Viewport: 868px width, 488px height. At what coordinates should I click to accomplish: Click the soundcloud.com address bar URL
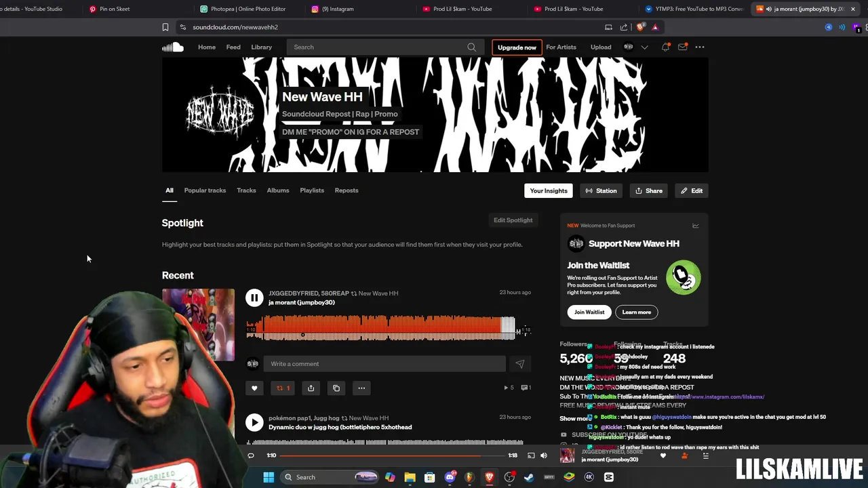click(x=235, y=27)
